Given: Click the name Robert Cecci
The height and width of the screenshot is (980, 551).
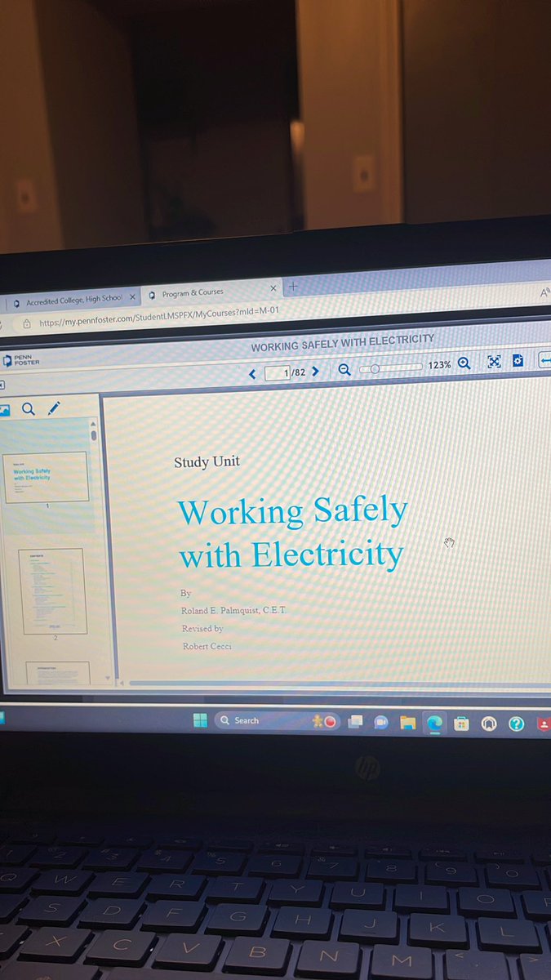Looking at the screenshot, I should click(x=207, y=646).
